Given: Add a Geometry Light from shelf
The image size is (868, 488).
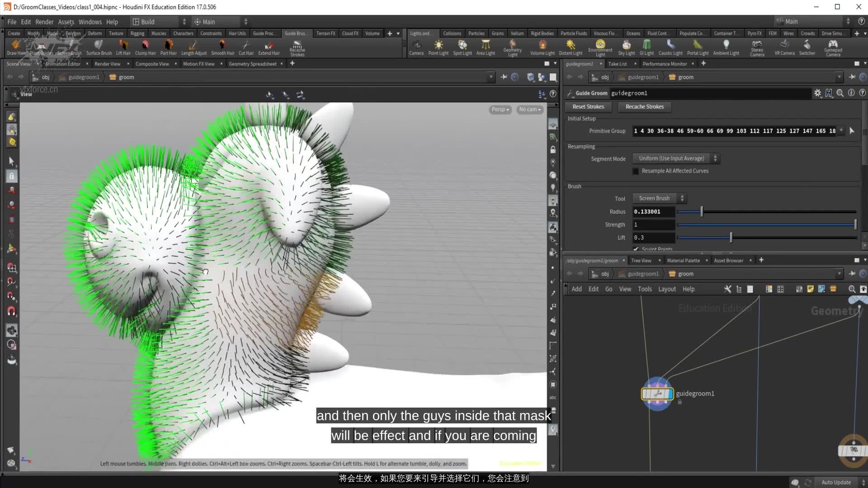Looking at the screenshot, I should tap(513, 48).
